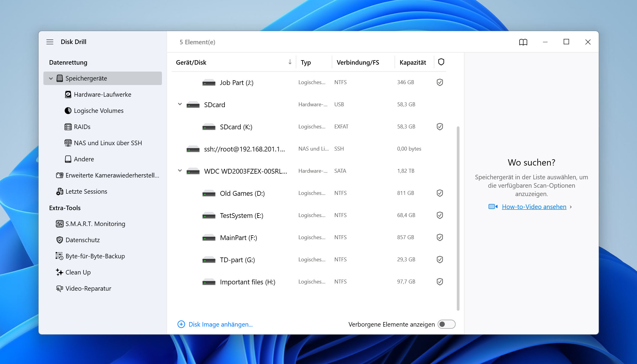Click the sort arrow in Gerät/Disk column
Image resolution: width=637 pixels, height=364 pixels.
coord(290,62)
